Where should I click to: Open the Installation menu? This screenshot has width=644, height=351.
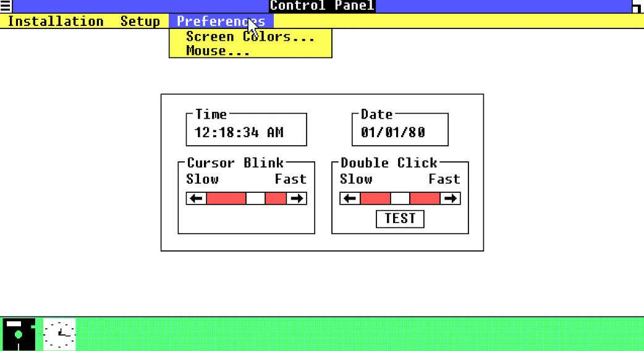pos(55,21)
